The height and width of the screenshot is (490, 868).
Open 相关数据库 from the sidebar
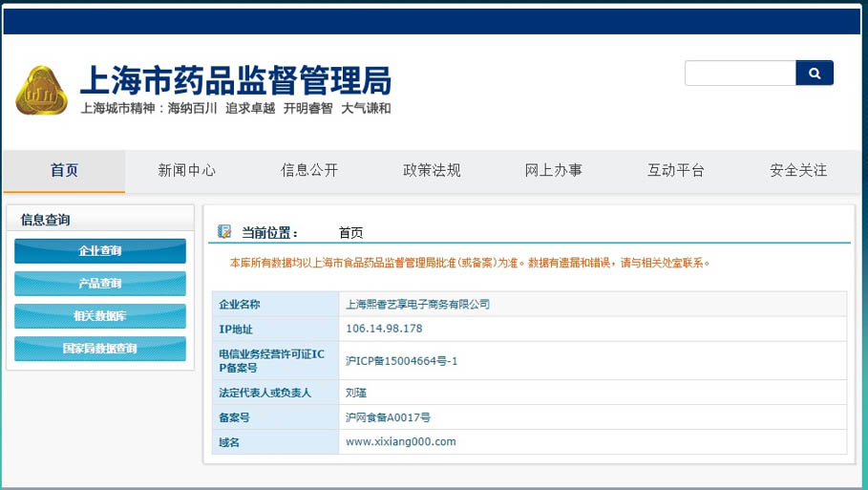tap(100, 316)
